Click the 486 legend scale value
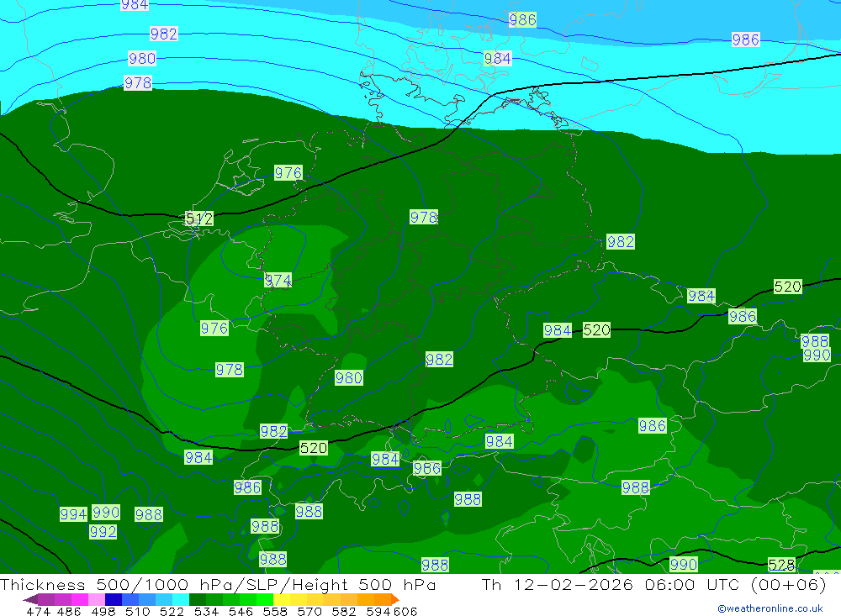841x616 pixels. tap(69, 611)
